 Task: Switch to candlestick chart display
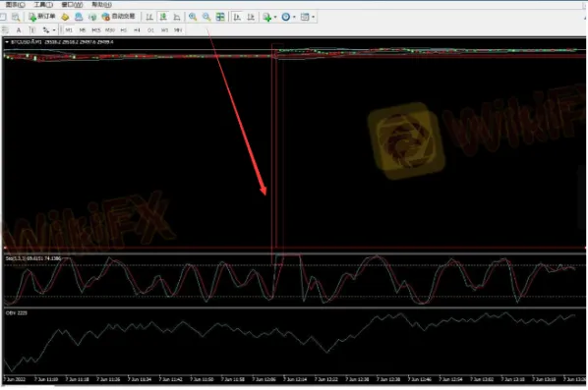click(x=163, y=17)
